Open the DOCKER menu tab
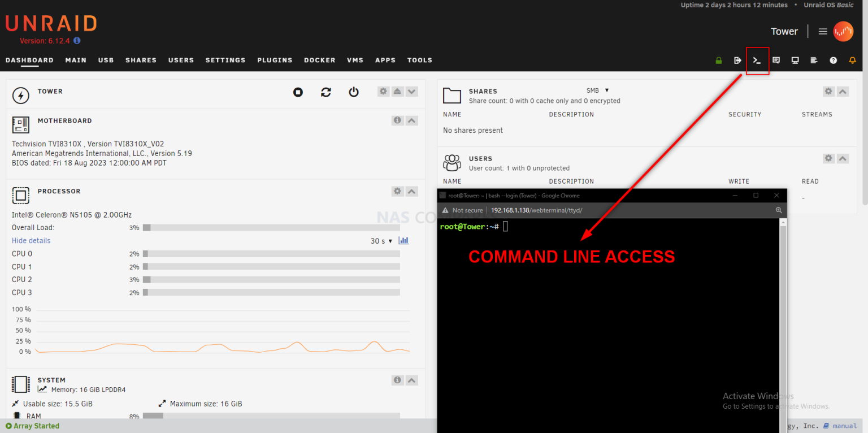This screenshot has height=433, width=868. pyautogui.click(x=320, y=60)
